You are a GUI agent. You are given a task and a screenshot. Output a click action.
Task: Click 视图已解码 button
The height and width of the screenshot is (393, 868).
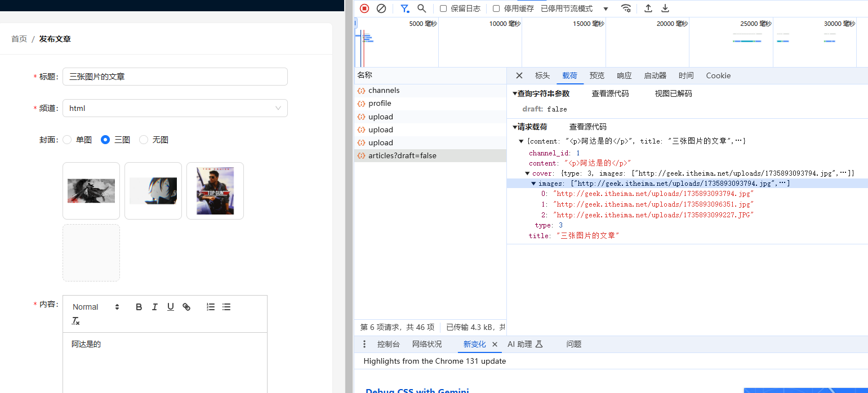point(673,93)
